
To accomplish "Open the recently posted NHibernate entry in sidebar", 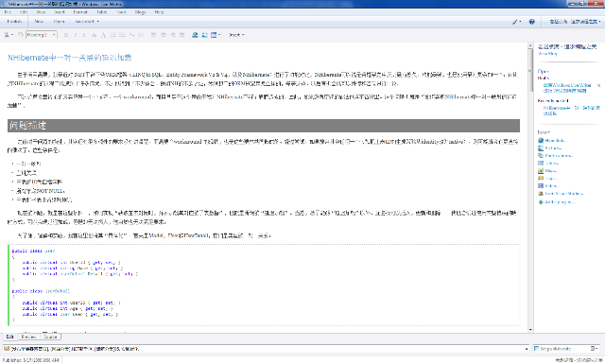I will tap(571, 111).
